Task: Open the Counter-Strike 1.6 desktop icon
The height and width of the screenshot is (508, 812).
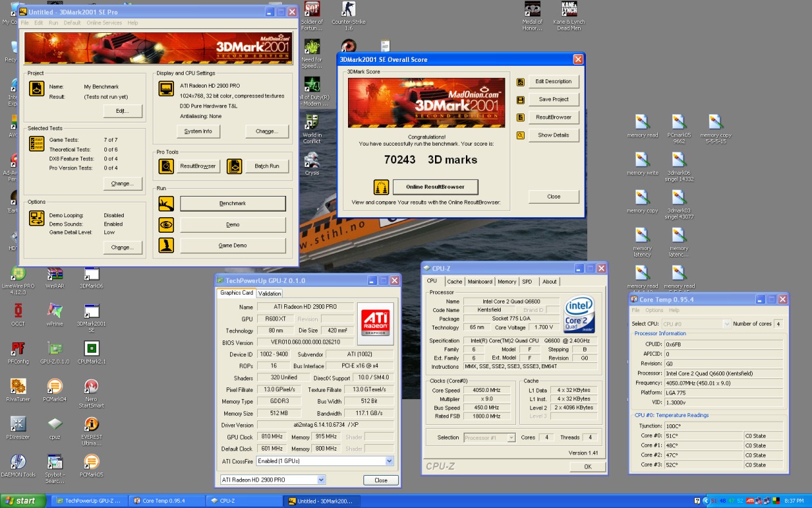Action: (x=349, y=16)
